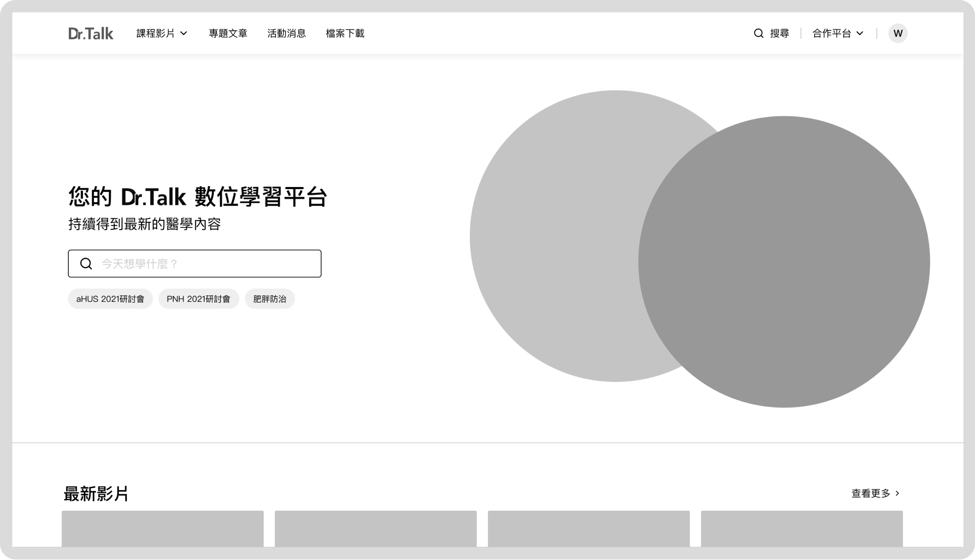This screenshot has height=560, width=975.
Task: Click the search magnifier icon in header
Action: 758,33
